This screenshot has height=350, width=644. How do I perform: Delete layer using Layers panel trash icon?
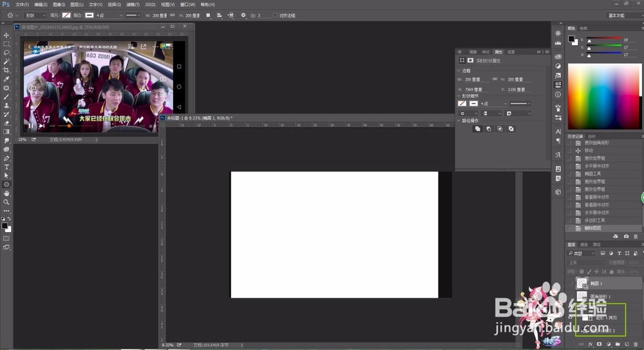click(x=636, y=344)
